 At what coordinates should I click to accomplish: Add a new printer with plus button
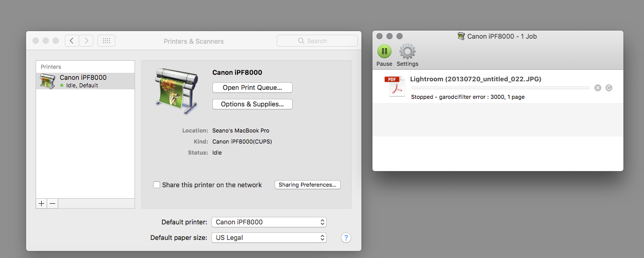pyautogui.click(x=42, y=203)
